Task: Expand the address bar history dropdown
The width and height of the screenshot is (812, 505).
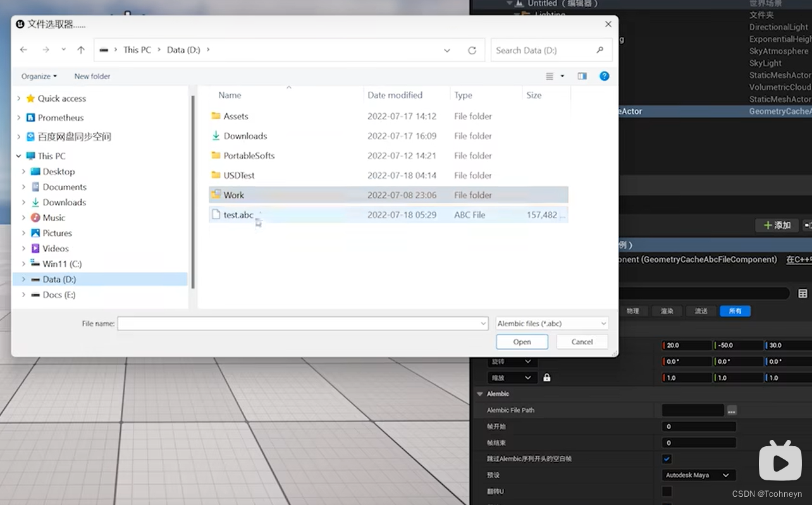Action: [x=447, y=50]
